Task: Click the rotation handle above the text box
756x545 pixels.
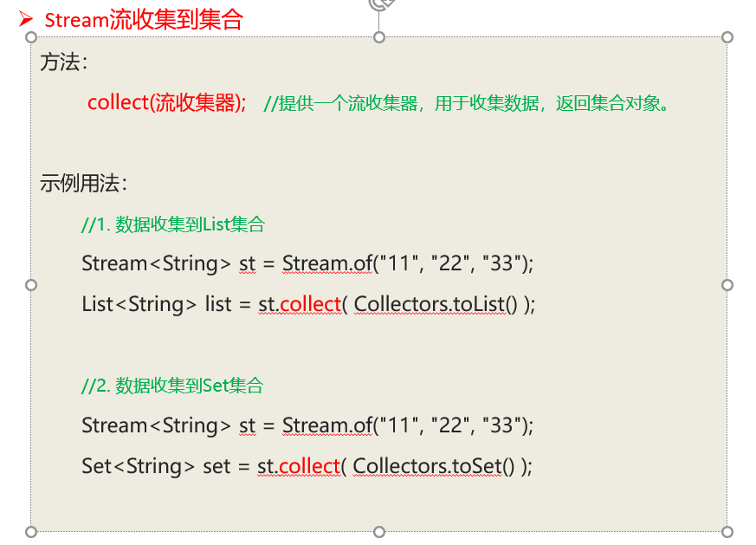Action: pyautogui.click(x=380, y=3)
